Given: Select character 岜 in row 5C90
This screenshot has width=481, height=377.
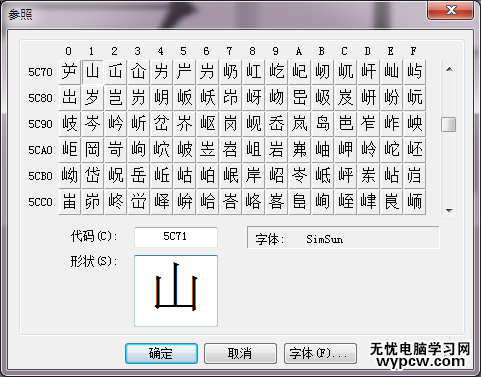Looking at the screenshot, I should click(x=346, y=124).
